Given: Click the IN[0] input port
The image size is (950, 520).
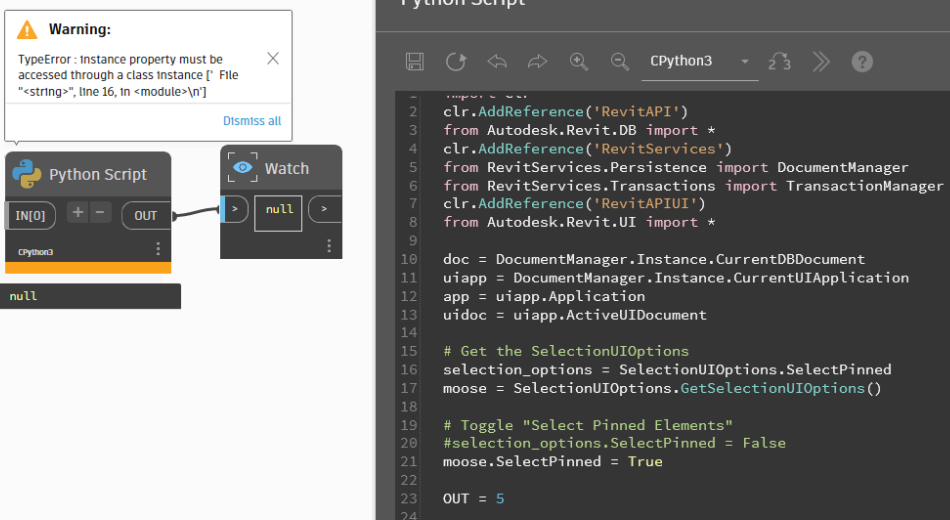Looking at the screenshot, I should pos(30,216).
